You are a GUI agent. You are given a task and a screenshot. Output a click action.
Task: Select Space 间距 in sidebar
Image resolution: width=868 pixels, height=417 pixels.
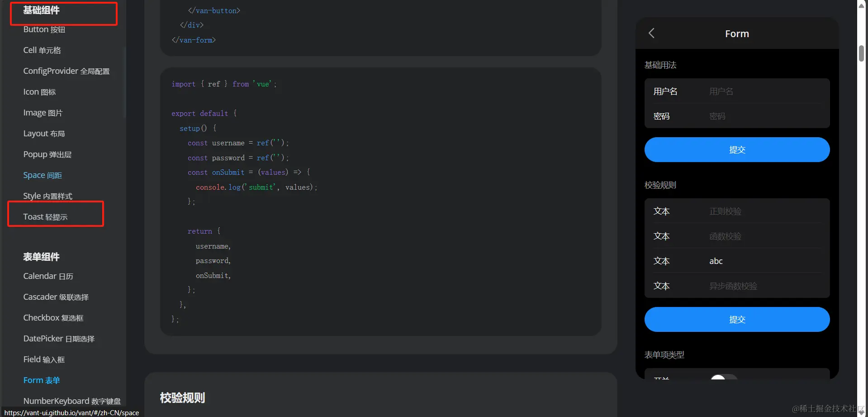pos(43,175)
